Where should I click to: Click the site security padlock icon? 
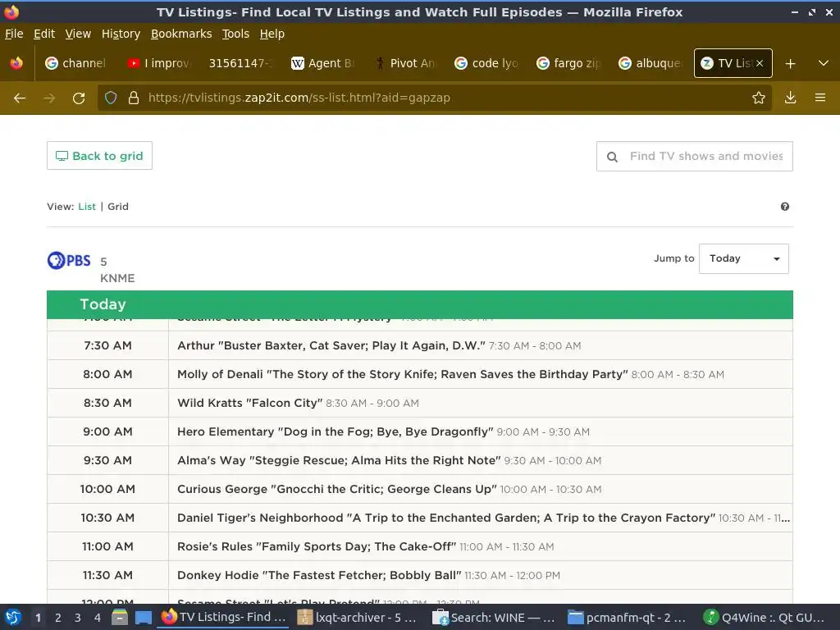[x=134, y=98]
